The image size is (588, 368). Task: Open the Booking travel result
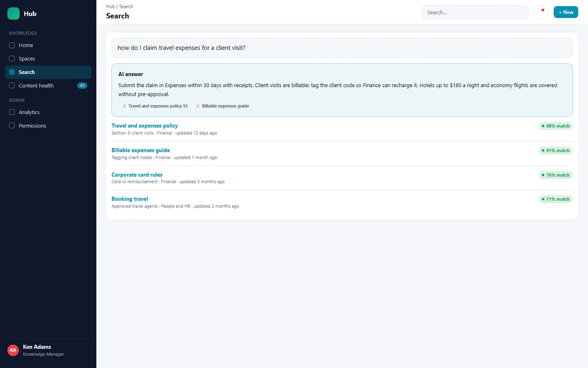click(x=130, y=199)
